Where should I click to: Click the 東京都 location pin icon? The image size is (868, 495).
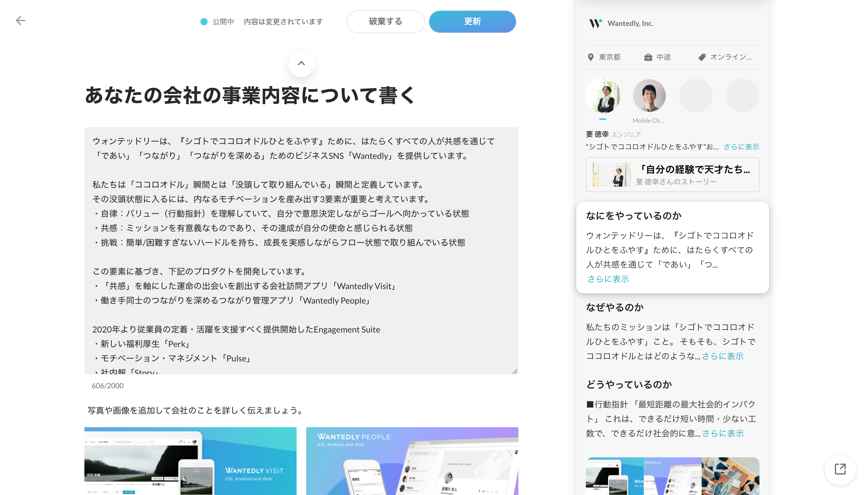591,57
